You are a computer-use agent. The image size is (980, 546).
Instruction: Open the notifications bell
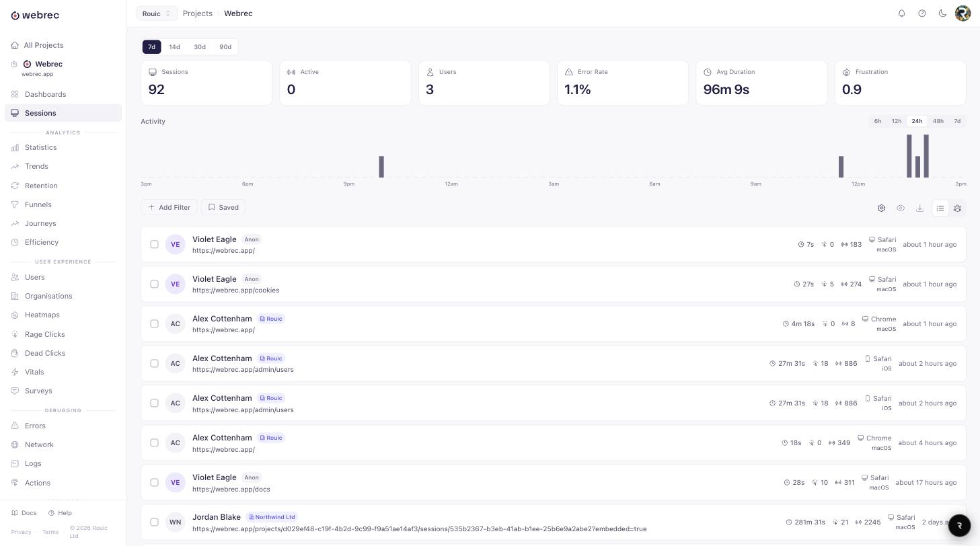point(902,13)
